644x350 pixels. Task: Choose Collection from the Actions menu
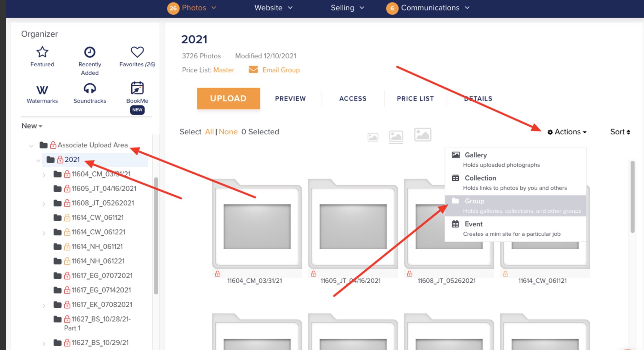[515, 183]
